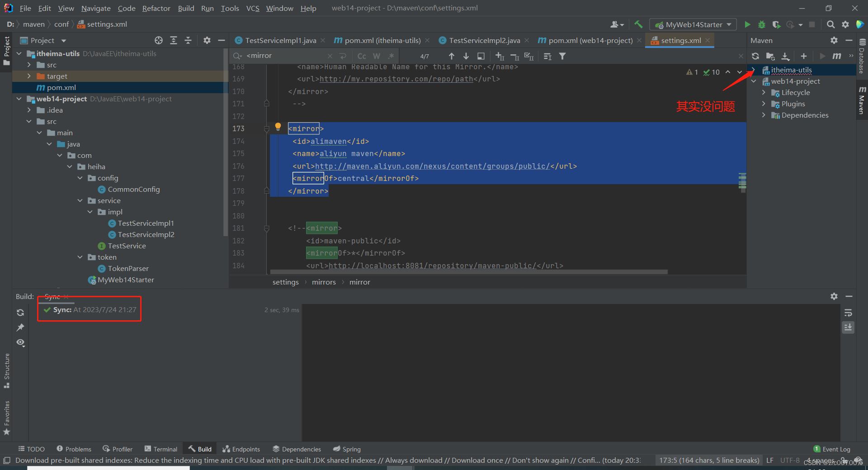This screenshot has height=470, width=868.
Task: Open the Navigate menu
Action: coord(95,8)
